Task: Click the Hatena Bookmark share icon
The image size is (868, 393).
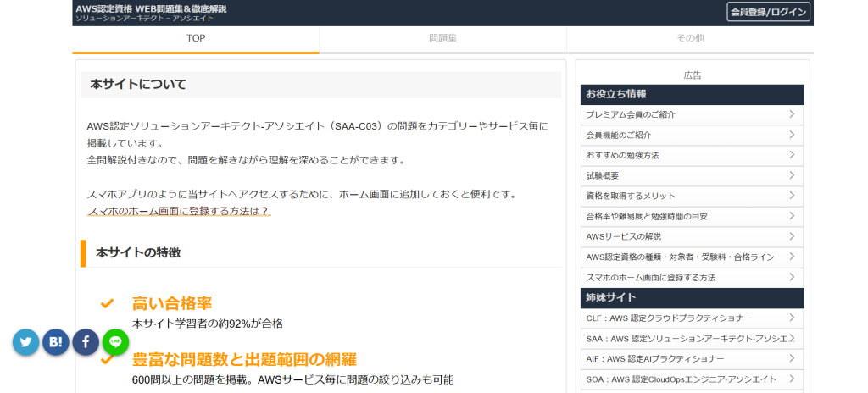Action: [56, 342]
